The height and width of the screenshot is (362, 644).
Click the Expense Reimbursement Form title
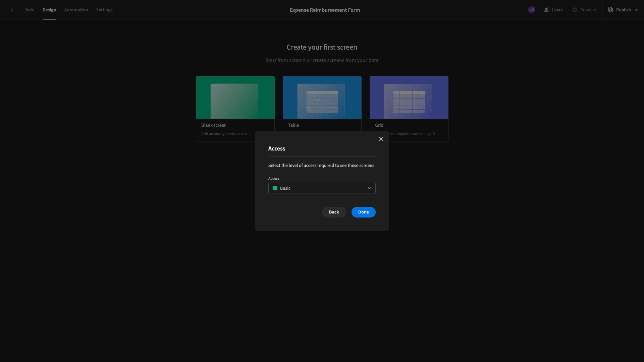pyautogui.click(x=325, y=10)
